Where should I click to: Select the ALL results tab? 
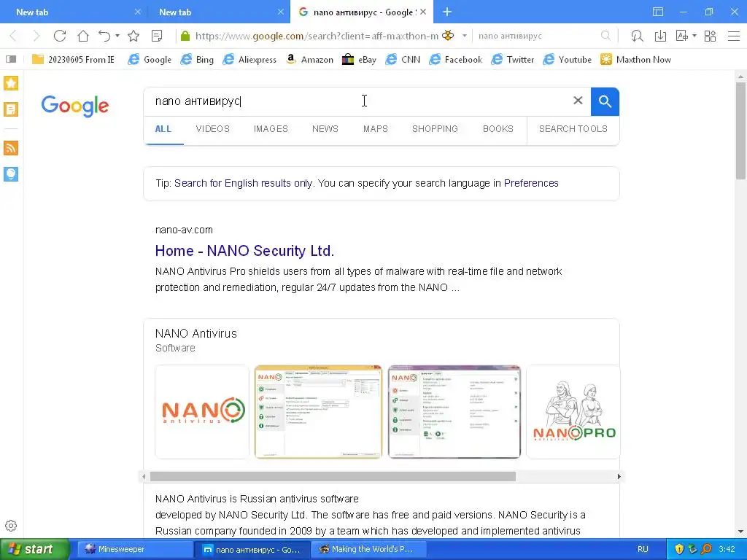click(163, 129)
